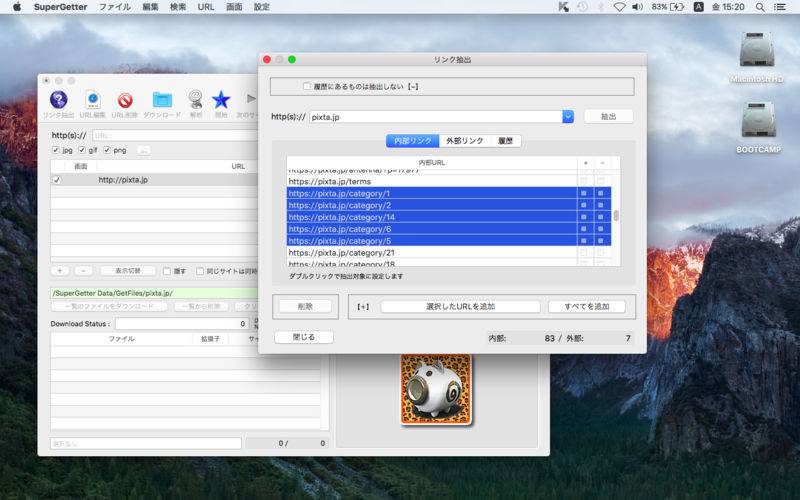Toggle the 同じサイトは同時 checkbox in main window
Image resolution: width=800 pixels, height=500 pixels.
pos(200,271)
